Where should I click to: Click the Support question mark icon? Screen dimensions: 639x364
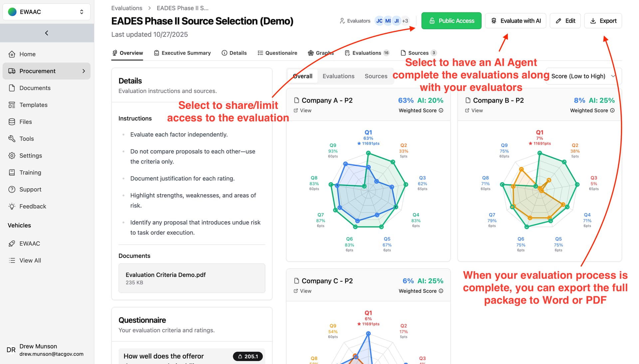[12, 189]
